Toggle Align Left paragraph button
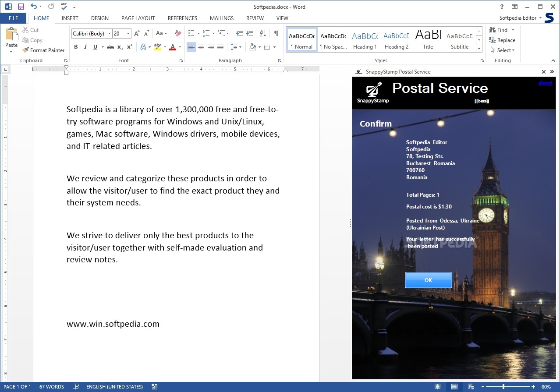Image resolution: width=560 pixels, height=392 pixels. [191, 47]
